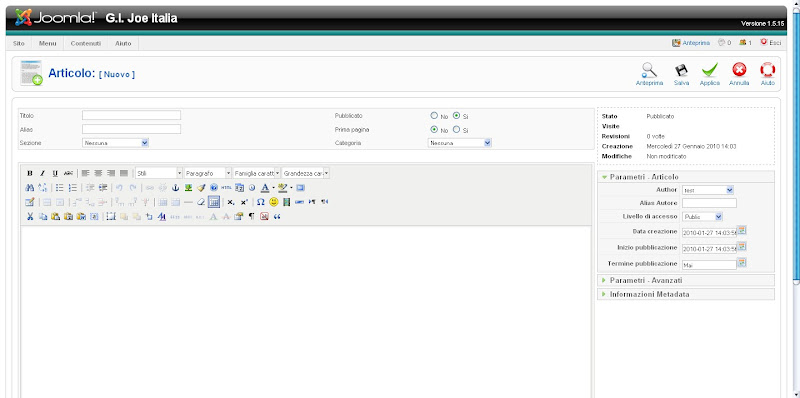Open calendar picker for Data creazione
The image size is (800, 398).
pos(742,230)
